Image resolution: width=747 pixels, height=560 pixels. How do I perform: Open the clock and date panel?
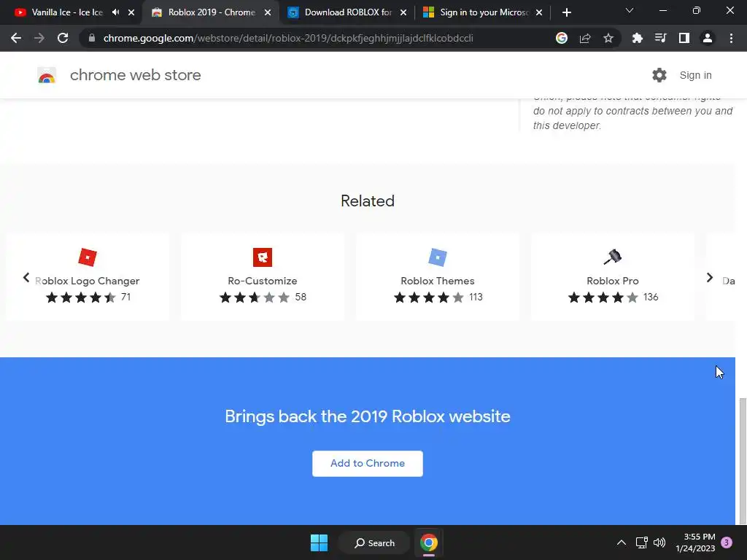695,542
